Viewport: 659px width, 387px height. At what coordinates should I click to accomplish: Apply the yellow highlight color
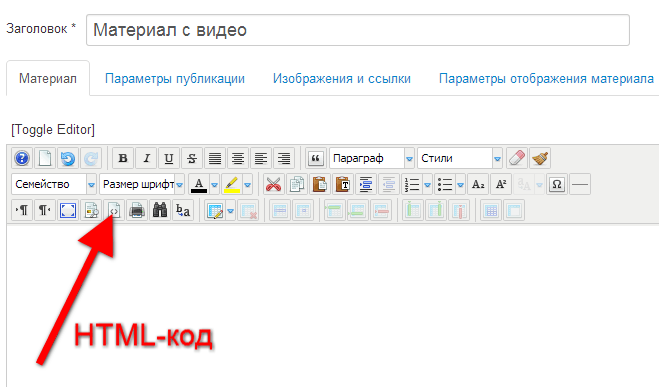click(232, 184)
